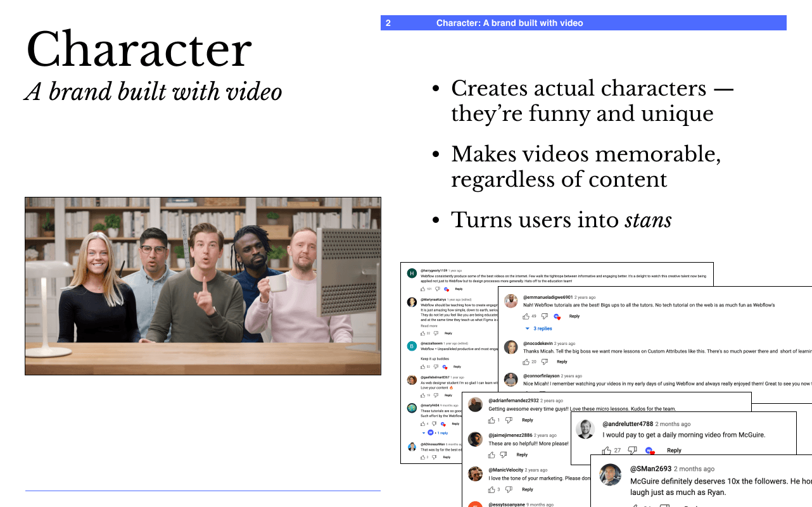Like @emmanueladigwe6901's comment with 49 likes
Viewport: 812px width, 507px height.
point(526,316)
